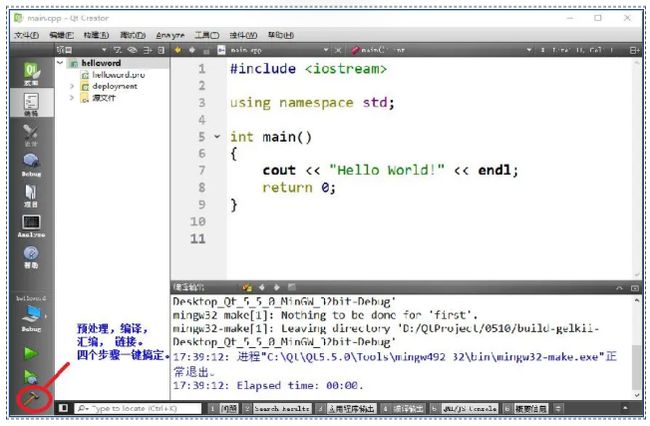Show the QML/JS Console pane

(463, 409)
